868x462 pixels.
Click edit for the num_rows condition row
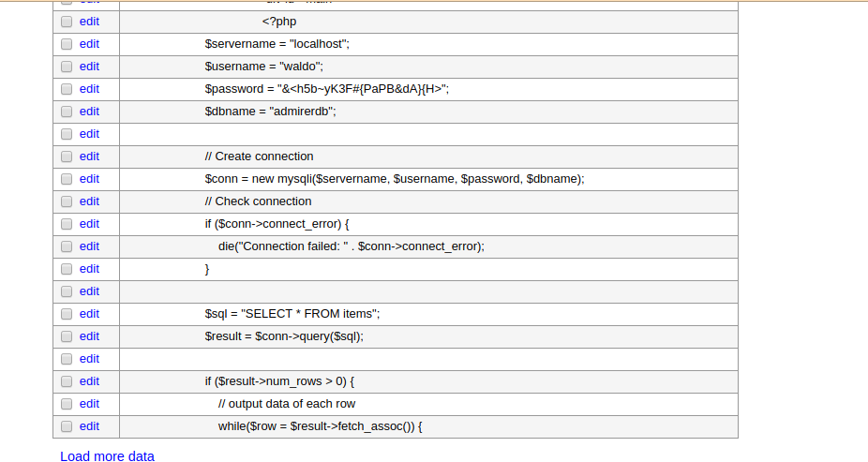89,381
